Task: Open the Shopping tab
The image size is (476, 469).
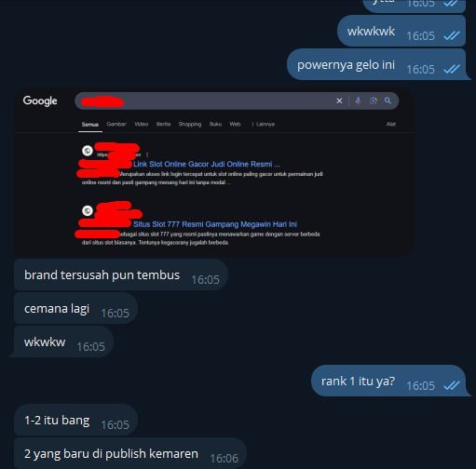Action: pos(190,124)
